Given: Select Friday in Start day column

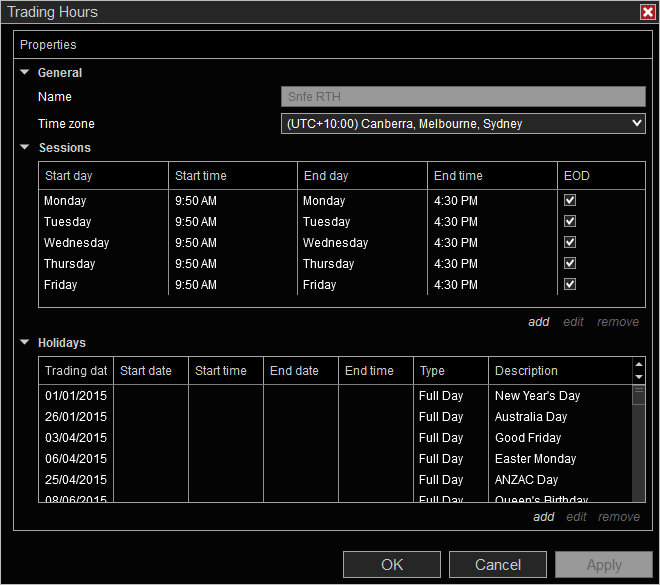Looking at the screenshot, I should 60,285.
